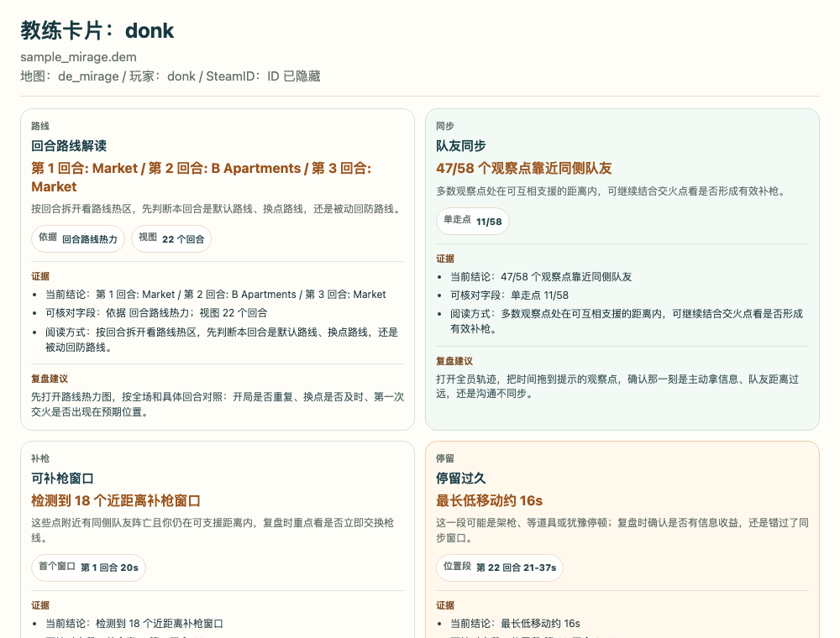The image size is (840, 638).
Task: Click the description 多数观察点处在可互相支援的距离内
Action: 612,191
